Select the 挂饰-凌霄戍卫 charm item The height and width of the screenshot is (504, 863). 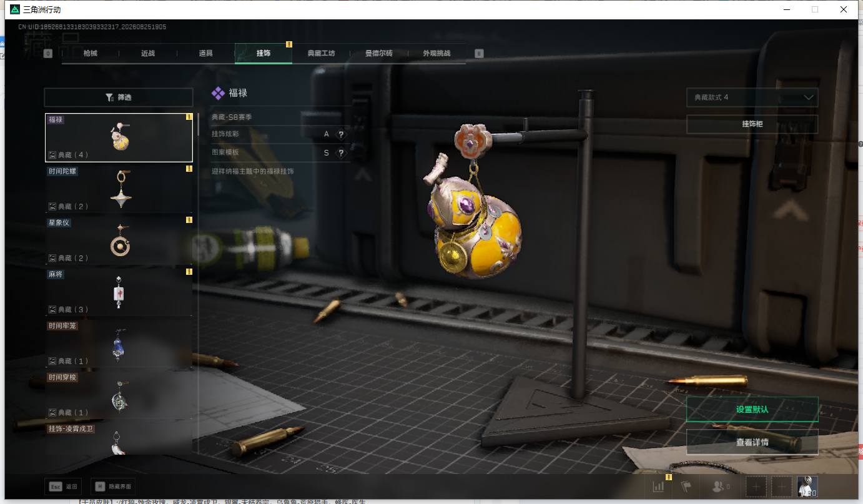pos(119,439)
